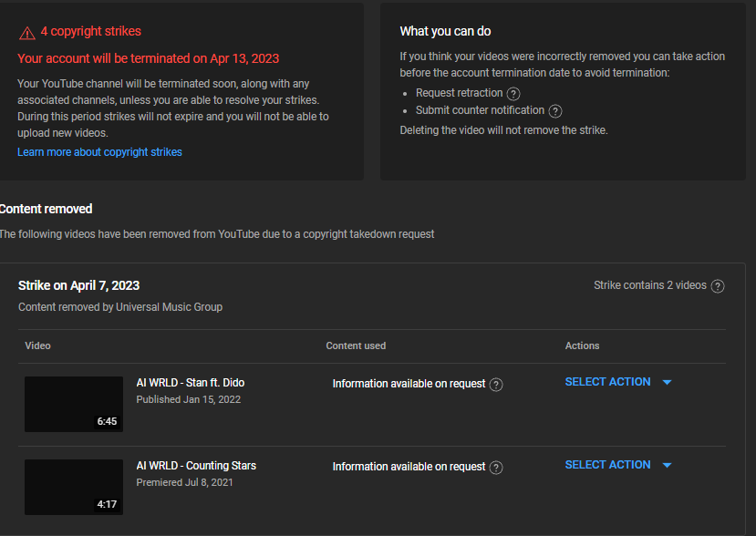Open help icon beside Request retraction

tap(513, 94)
